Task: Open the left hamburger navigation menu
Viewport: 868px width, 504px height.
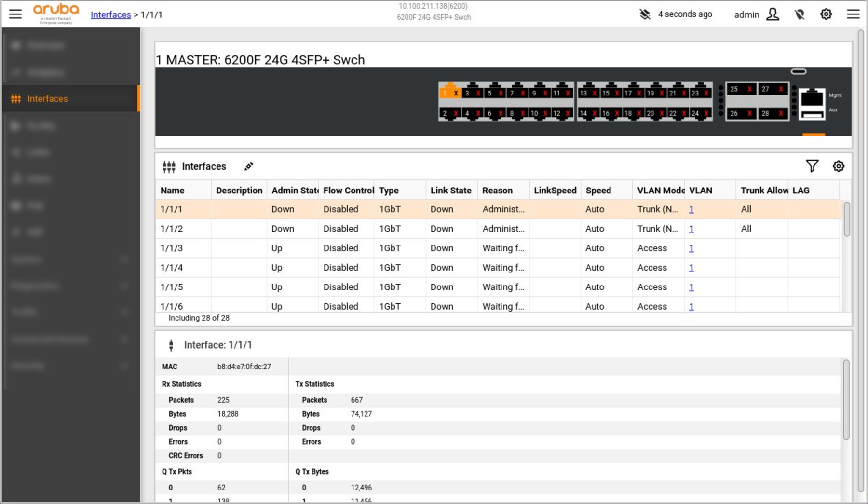Action: 15,14
